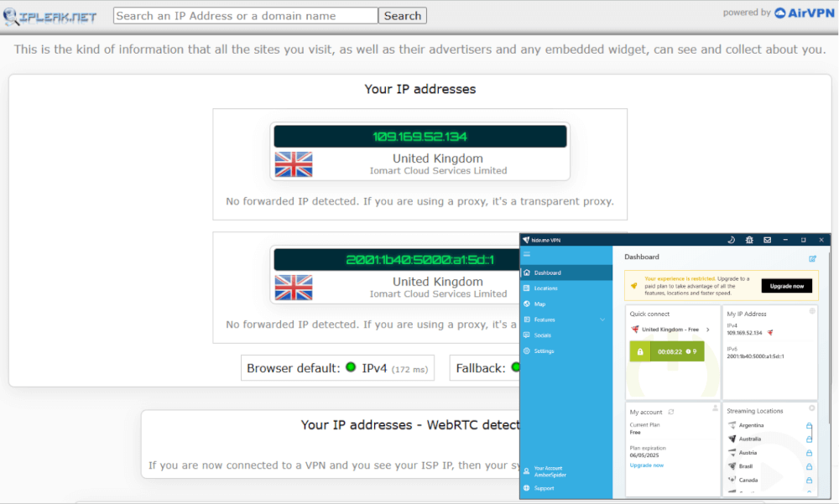Click the connection timer 00:08:22 button

(677, 351)
